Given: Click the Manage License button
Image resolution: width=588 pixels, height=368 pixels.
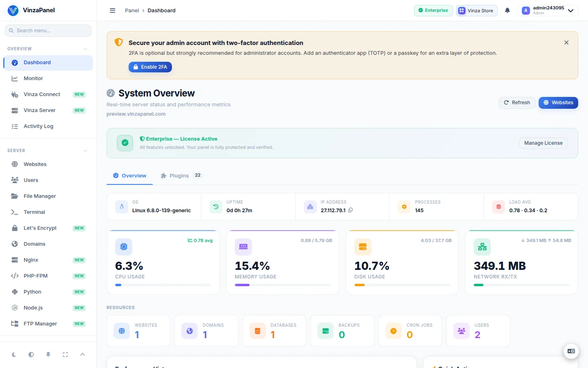Looking at the screenshot, I should tap(543, 143).
